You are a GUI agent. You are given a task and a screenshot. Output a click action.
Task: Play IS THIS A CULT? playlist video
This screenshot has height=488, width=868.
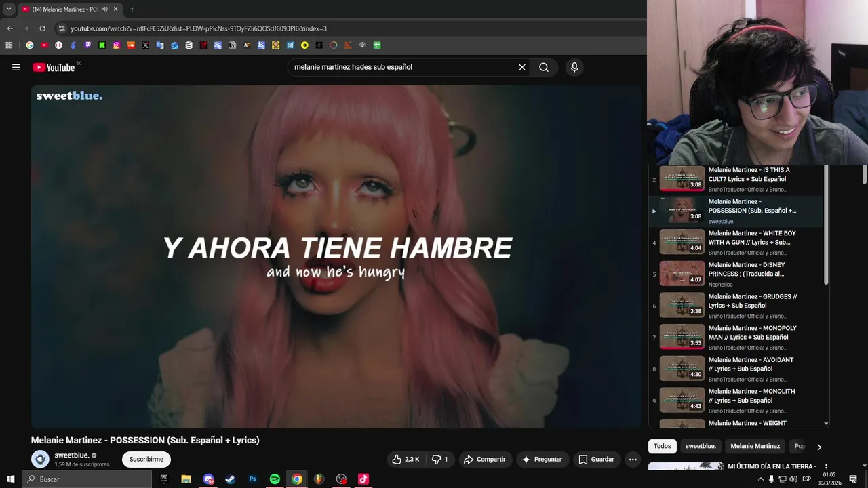(736, 179)
